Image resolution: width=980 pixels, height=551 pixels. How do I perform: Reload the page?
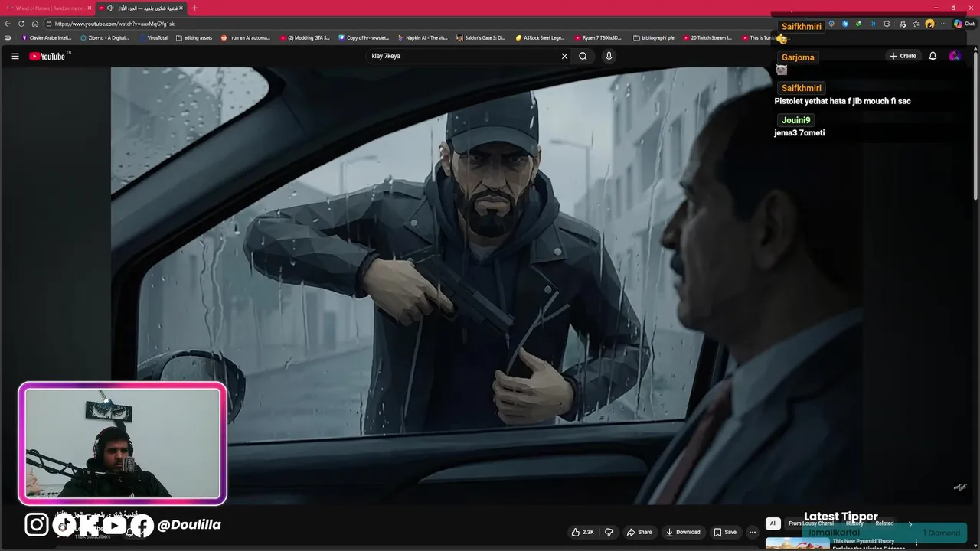(21, 24)
